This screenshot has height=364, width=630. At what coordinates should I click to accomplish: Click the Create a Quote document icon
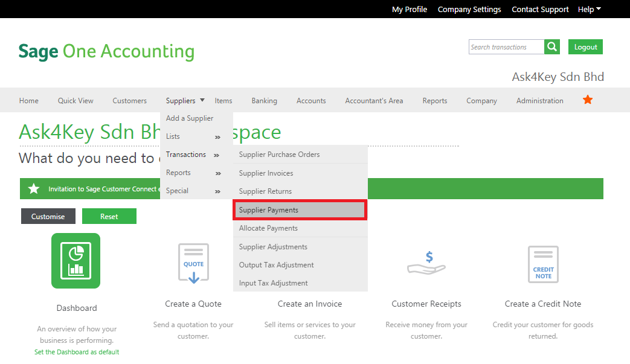click(x=194, y=264)
